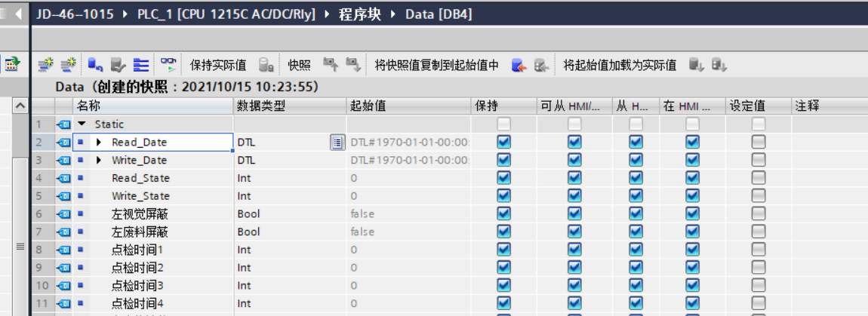This screenshot has height=316, width=868.
Task: Uncheck 在 HMI checkbox for 左视觉屏蔽
Action: pyautogui.click(x=692, y=214)
